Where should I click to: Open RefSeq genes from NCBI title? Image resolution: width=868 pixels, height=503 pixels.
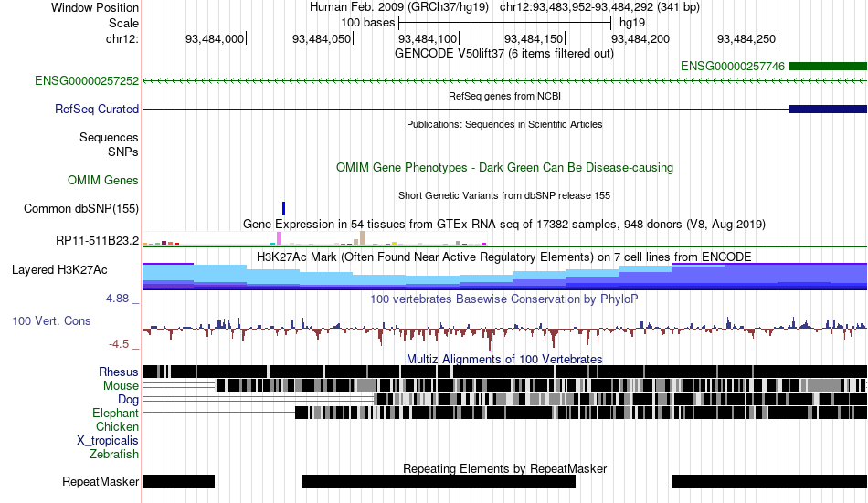(504, 96)
